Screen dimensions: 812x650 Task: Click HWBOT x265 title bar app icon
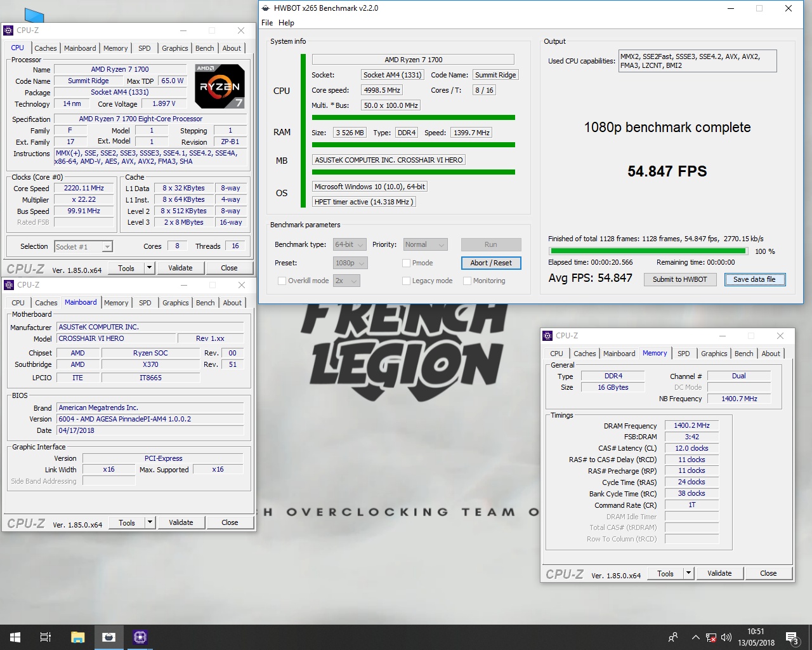[266, 8]
